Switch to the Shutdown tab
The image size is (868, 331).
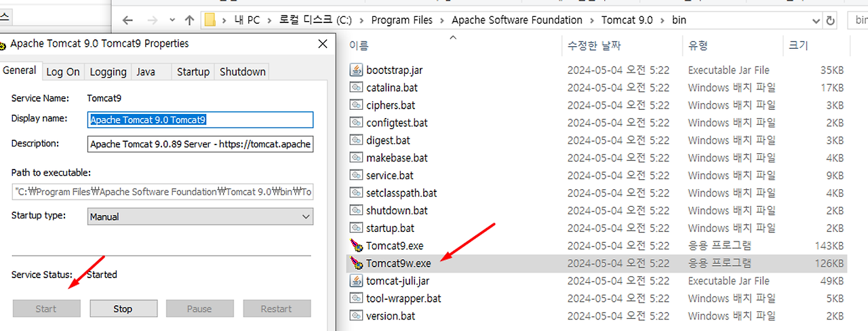(x=243, y=72)
